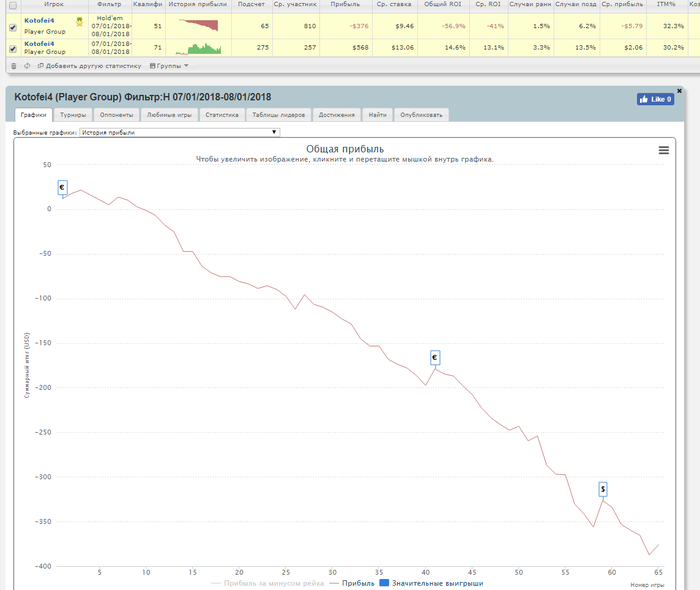Sort by the Ср. ROI column header

(x=488, y=4)
